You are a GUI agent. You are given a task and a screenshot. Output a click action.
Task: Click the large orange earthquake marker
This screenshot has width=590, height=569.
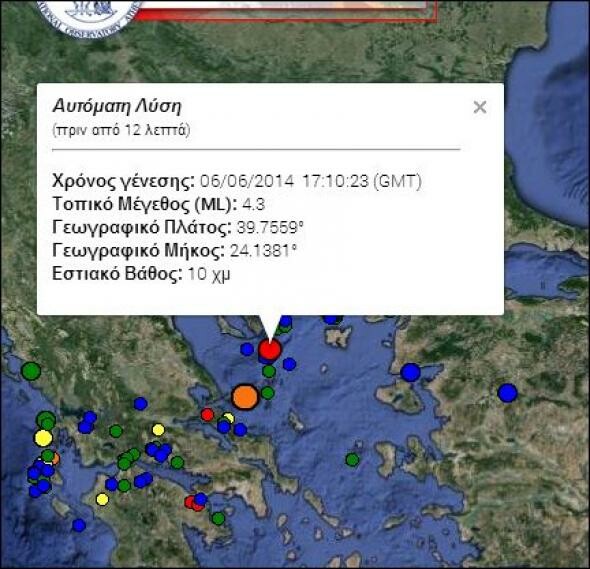(245, 397)
